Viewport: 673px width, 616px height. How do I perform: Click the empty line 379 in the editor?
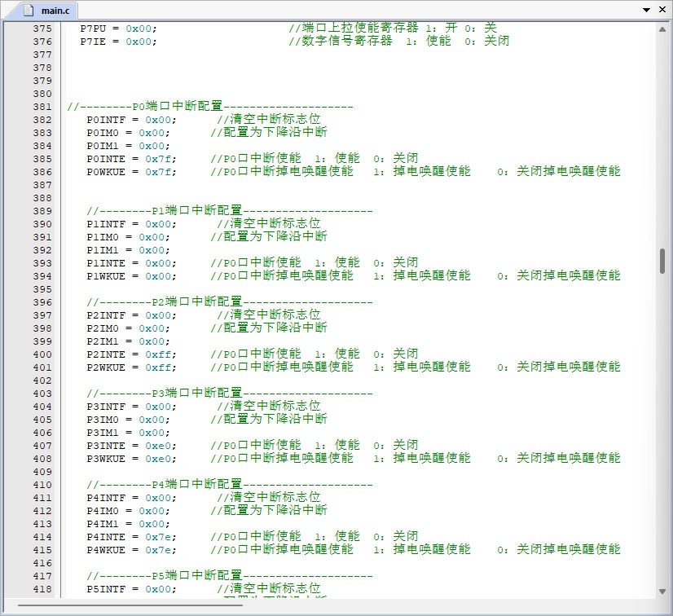[244, 81]
